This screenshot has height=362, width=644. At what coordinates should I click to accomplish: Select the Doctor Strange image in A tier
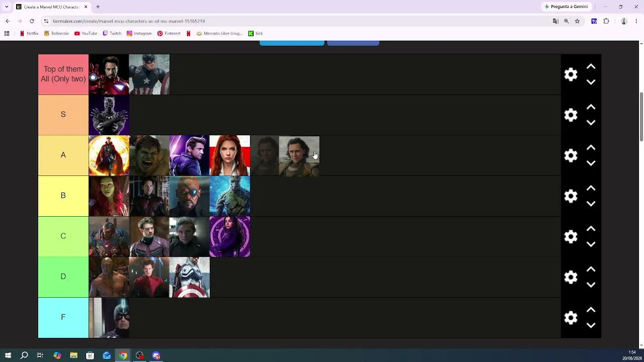(109, 155)
